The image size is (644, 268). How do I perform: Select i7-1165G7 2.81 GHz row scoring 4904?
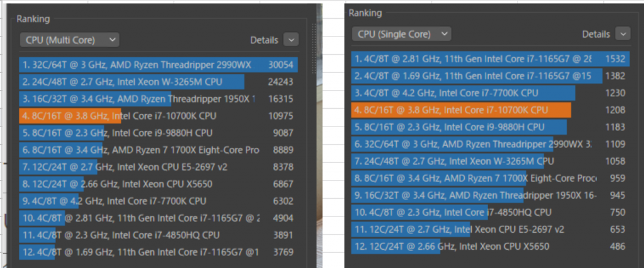coord(158,218)
